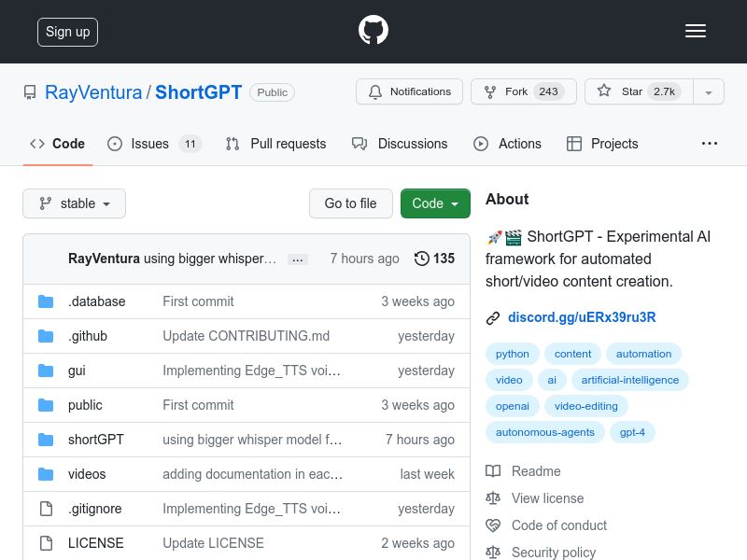Open the ShortGPT repository name link
The width and height of the screenshot is (747, 560).
click(x=199, y=91)
